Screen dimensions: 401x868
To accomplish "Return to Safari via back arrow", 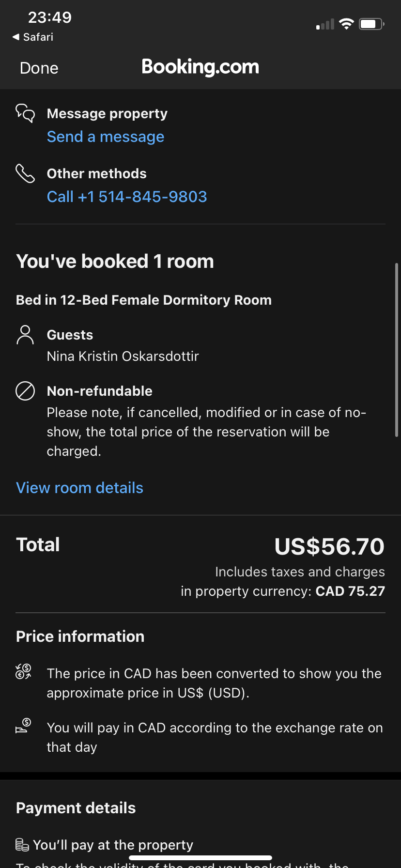I will coord(33,37).
